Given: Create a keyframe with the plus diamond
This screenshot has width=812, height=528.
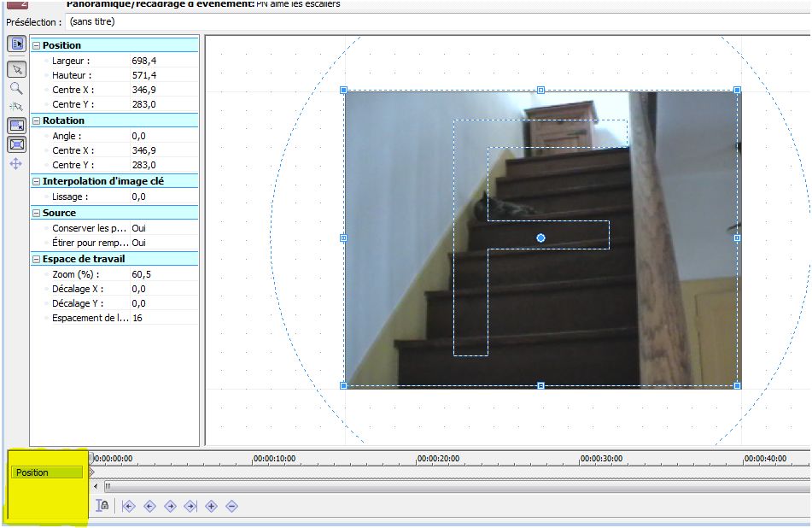Looking at the screenshot, I should pos(211,507).
